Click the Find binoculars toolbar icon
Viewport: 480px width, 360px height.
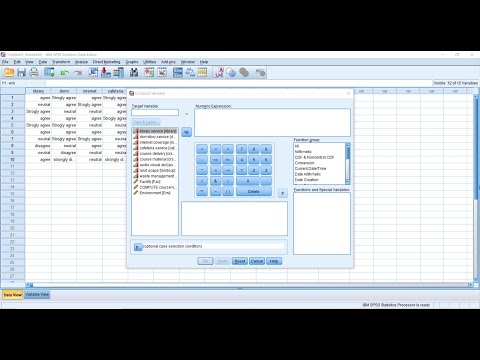point(134,72)
